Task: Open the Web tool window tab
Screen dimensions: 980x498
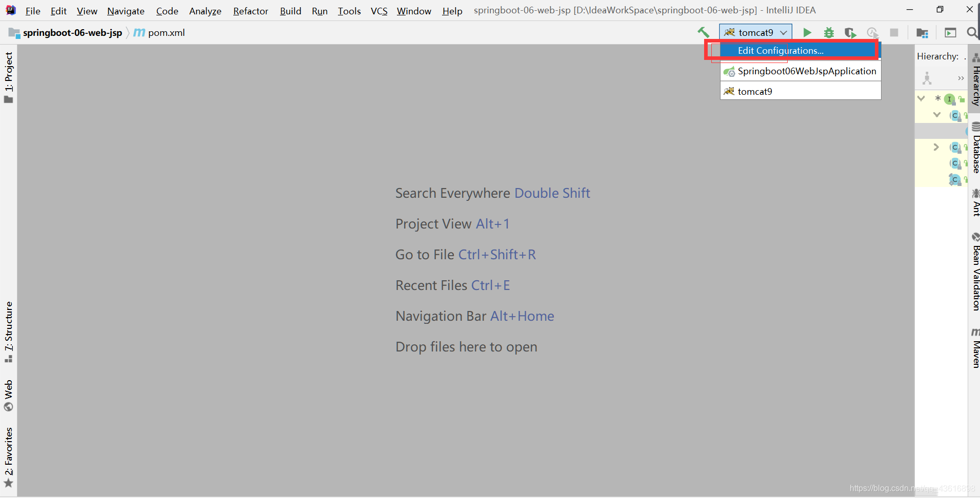Action: pyautogui.click(x=8, y=396)
